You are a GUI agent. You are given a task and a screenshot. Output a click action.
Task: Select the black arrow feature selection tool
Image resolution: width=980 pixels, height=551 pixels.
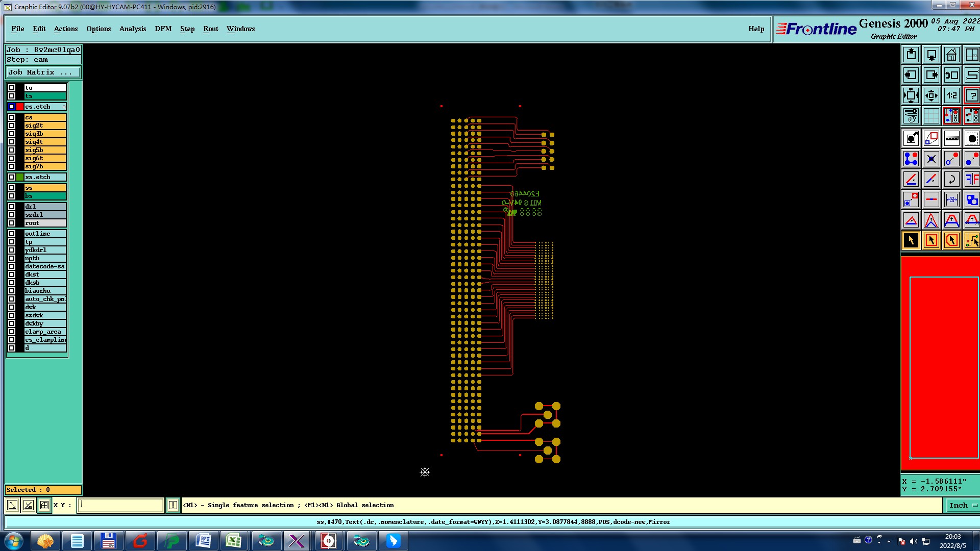point(911,240)
